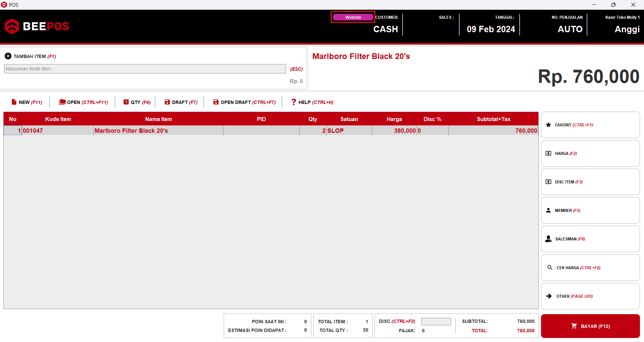Click the Subtotal+Tax column header

pos(493,119)
